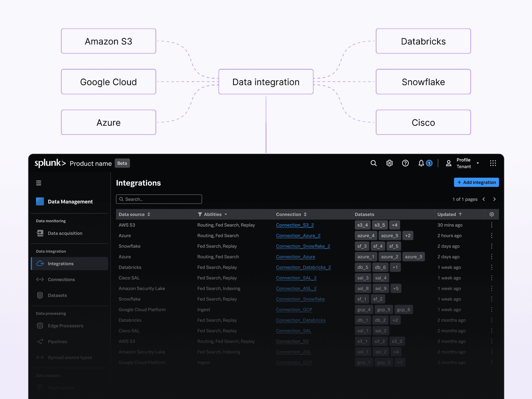Open the apps grid launcher icon
The image size is (532, 399).
tap(493, 163)
